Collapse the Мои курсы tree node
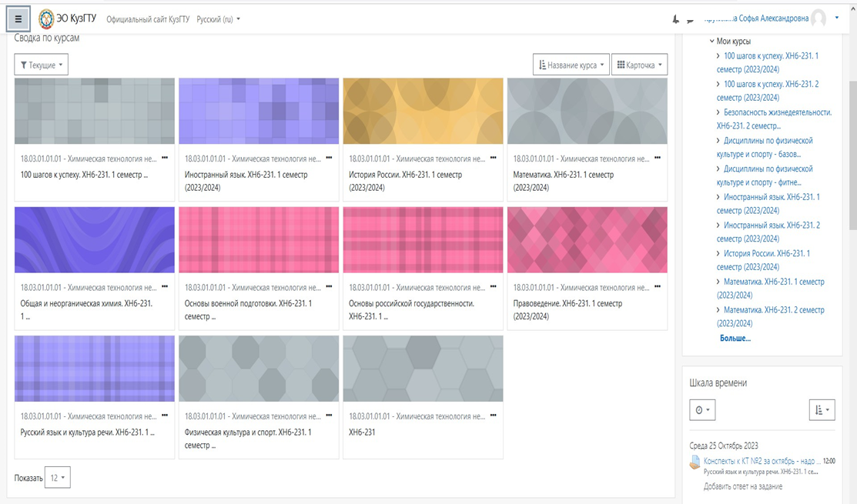 [x=712, y=41]
